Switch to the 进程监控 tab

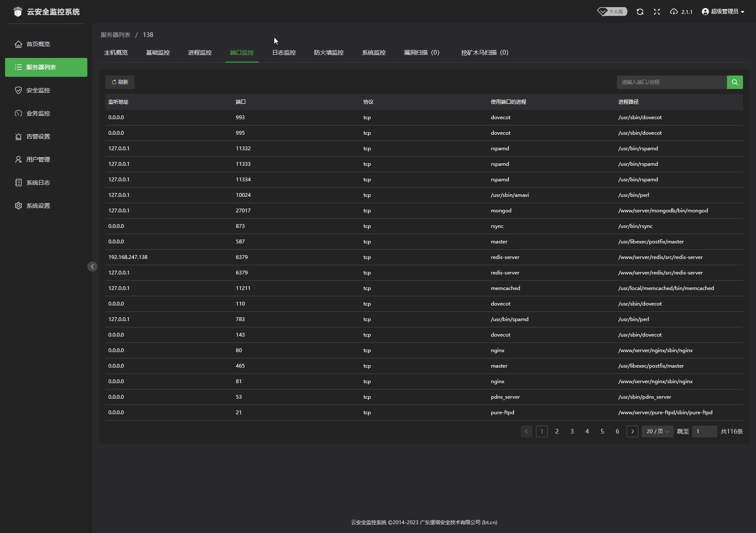click(x=199, y=52)
